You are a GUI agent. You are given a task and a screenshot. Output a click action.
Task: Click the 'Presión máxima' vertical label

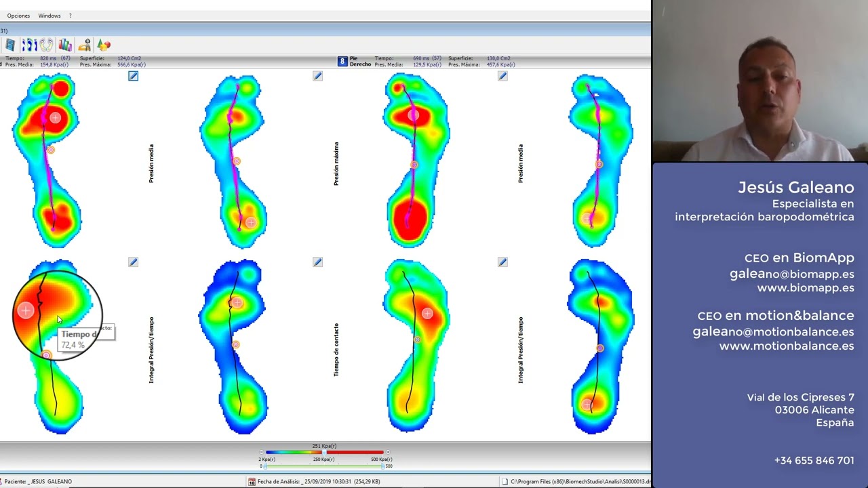336,163
